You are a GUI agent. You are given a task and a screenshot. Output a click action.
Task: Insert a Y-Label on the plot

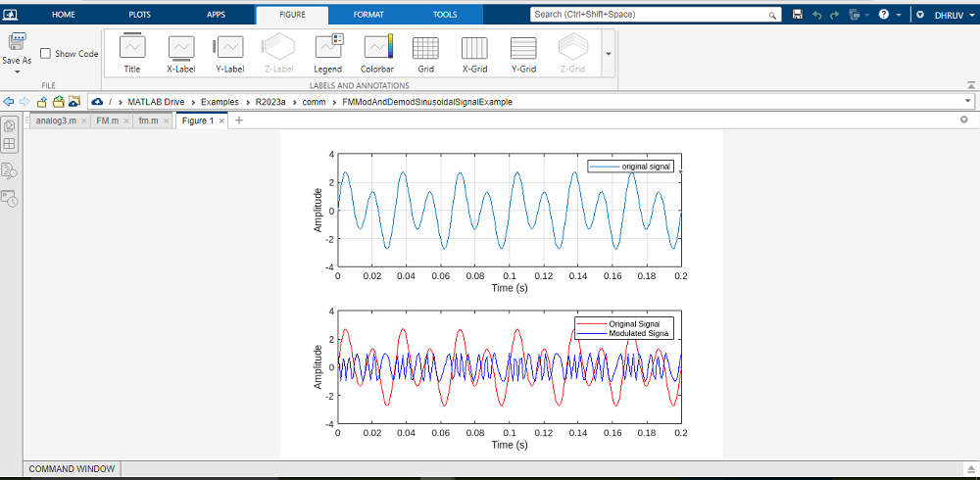click(x=229, y=53)
